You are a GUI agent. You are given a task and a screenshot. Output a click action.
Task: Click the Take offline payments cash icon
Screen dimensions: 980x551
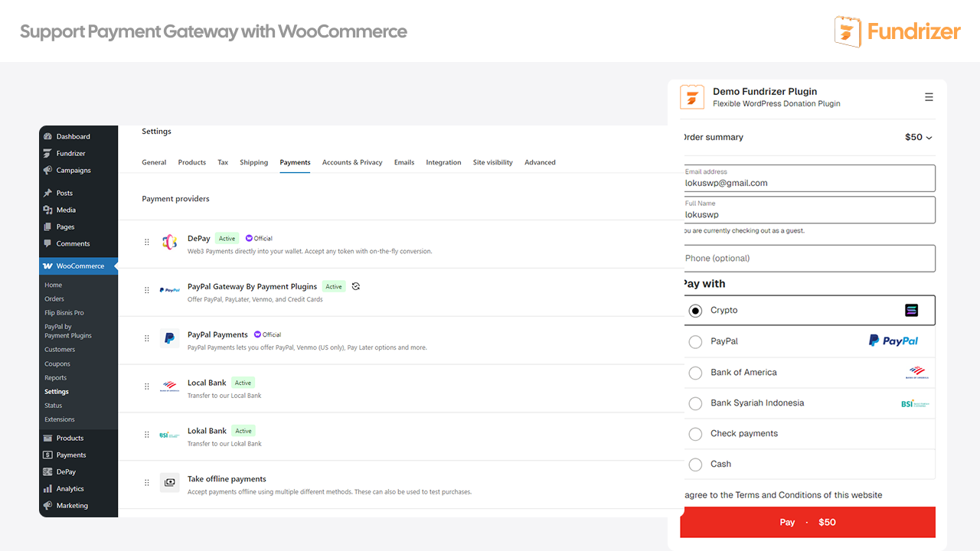coord(170,482)
